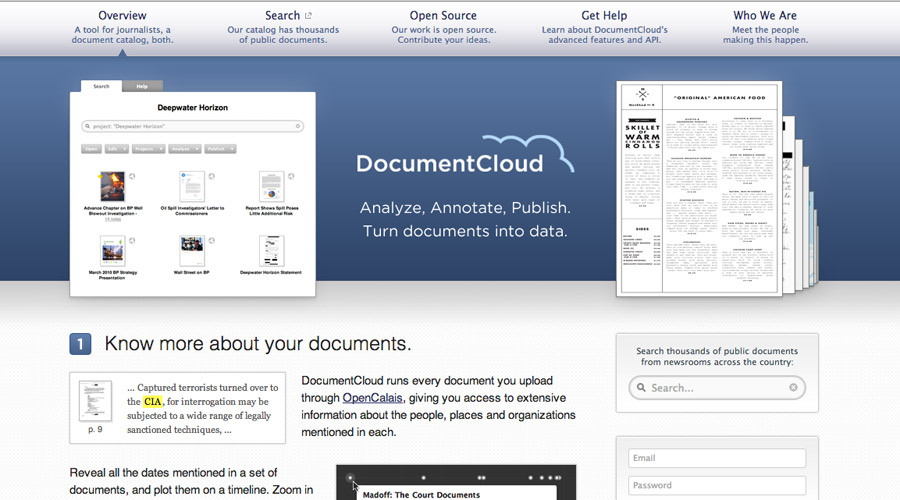The height and width of the screenshot is (500, 900).
Task: Click into the Email input field
Action: 717,458
